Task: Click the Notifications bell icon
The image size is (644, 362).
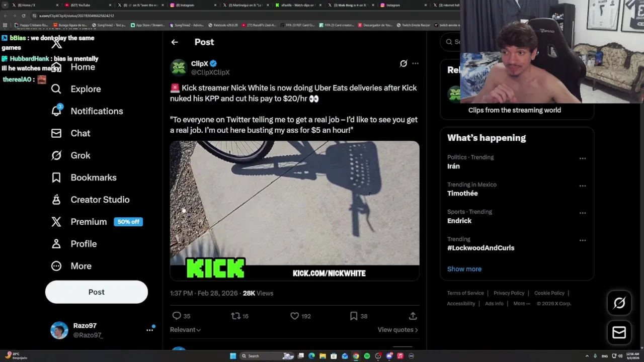Action: (56, 111)
